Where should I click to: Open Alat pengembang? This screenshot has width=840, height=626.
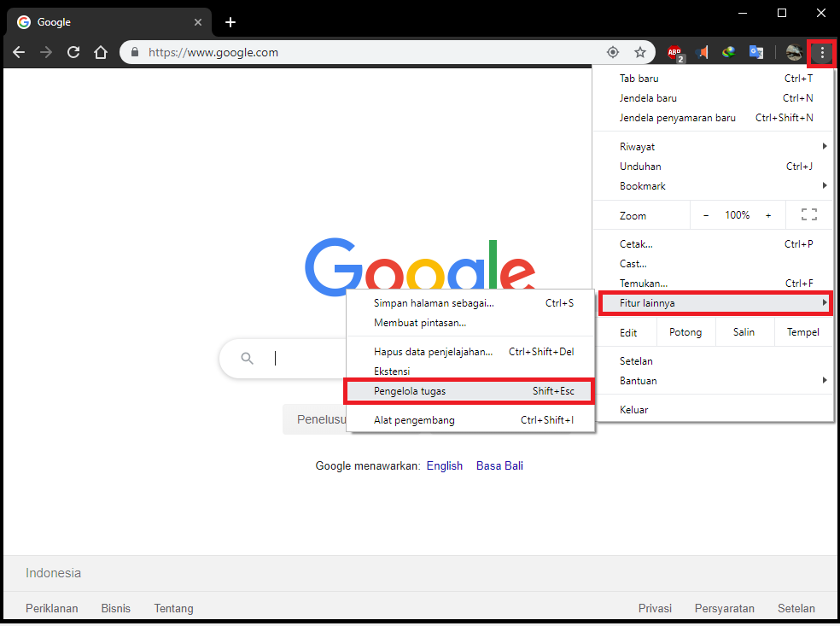(470, 420)
